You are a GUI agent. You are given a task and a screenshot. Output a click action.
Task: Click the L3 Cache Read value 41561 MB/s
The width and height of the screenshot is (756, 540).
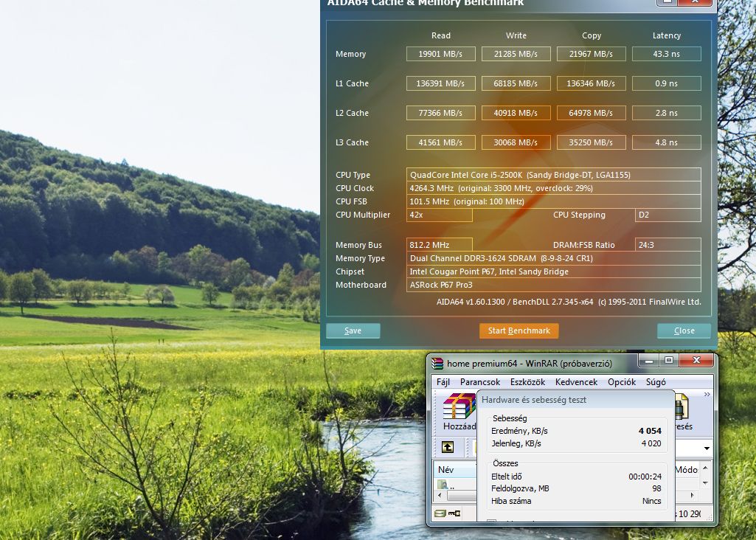click(440, 142)
